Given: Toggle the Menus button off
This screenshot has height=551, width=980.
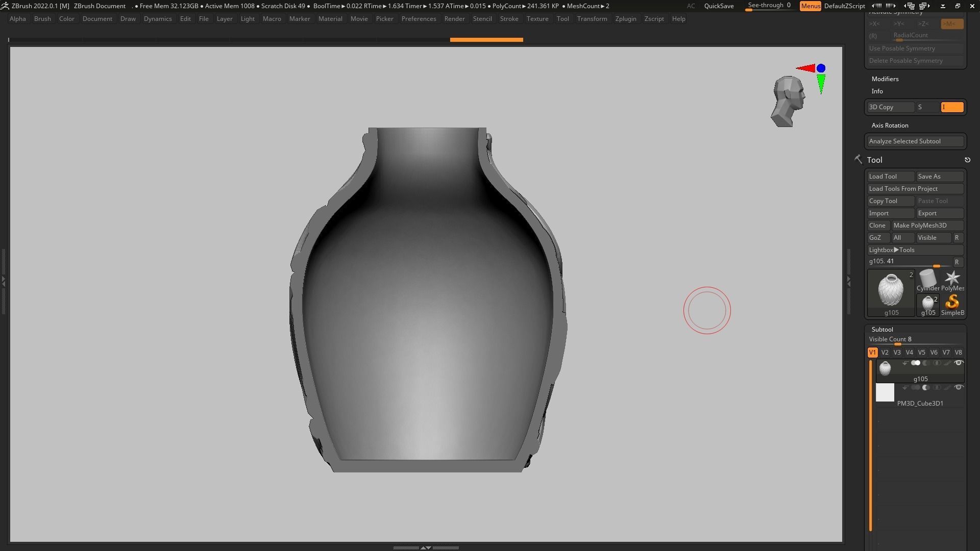Looking at the screenshot, I should 810,6.
